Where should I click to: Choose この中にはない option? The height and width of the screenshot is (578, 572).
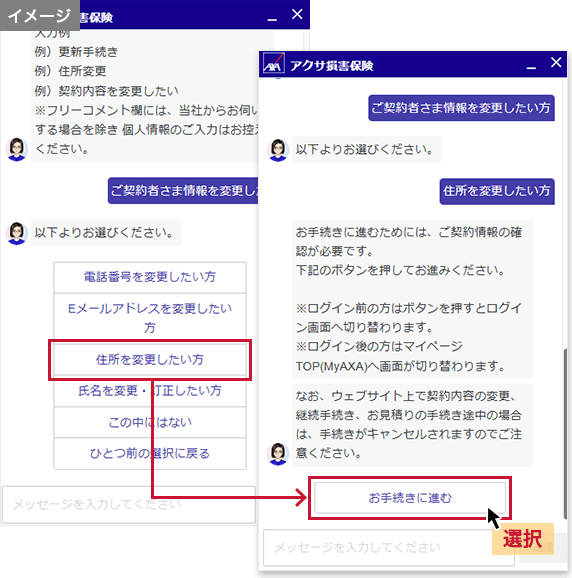(x=150, y=422)
